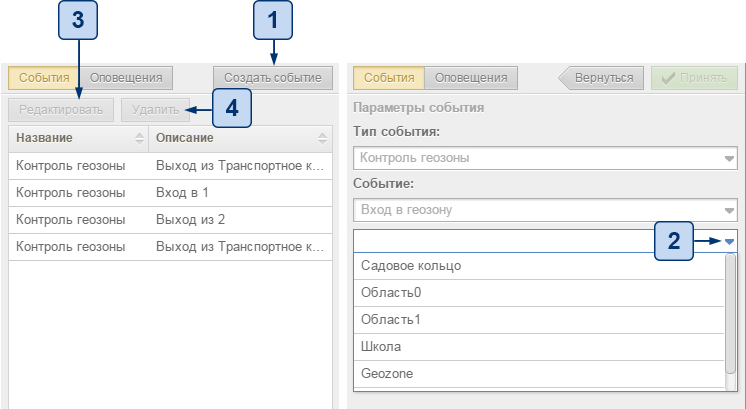Select the row with Вход в 1
The width and height of the screenshot is (746, 409).
click(x=170, y=193)
